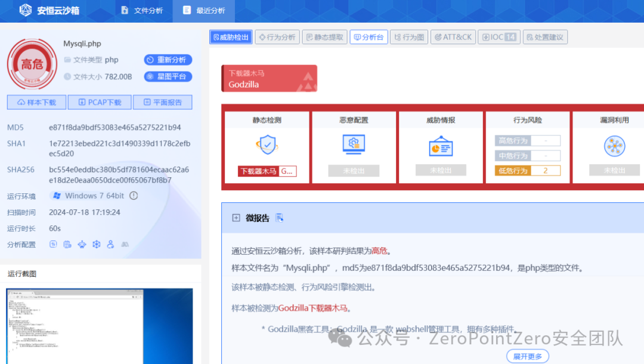This screenshot has height=364, width=644.
Task: Click the second 分析配置 document icon
Action: [x=67, y=245]
